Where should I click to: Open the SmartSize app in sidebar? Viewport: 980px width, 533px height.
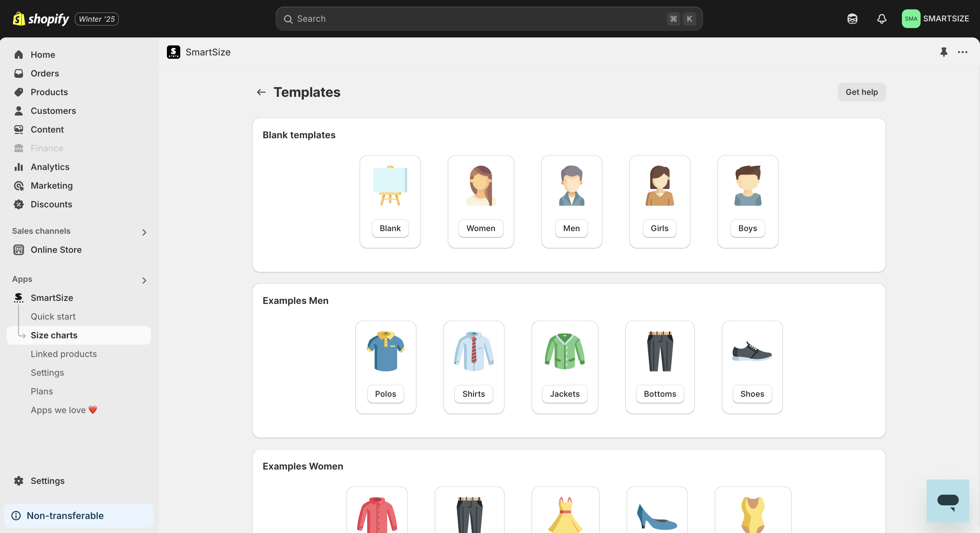tap(79, 298)
